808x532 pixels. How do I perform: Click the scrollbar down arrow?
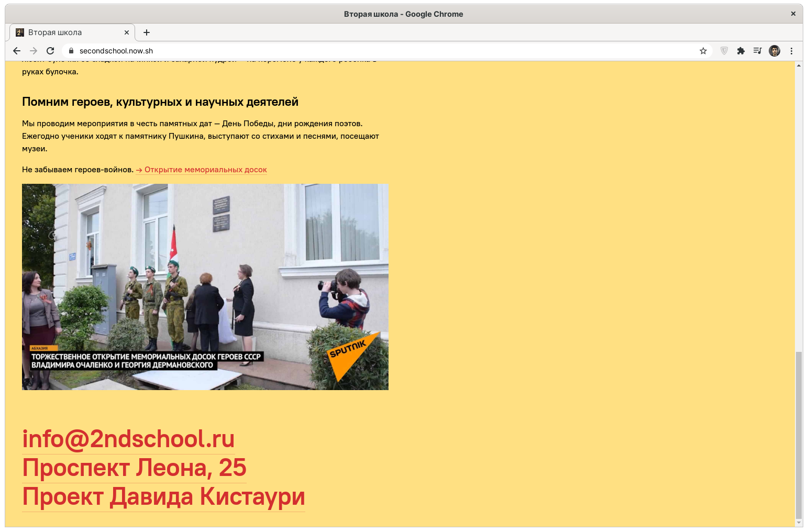click(799, 523)
